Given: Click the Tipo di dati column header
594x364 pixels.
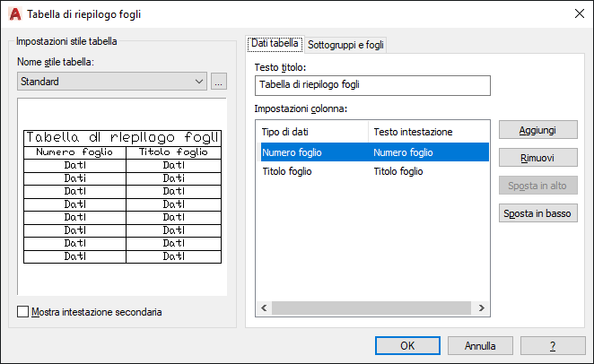Looking at the screenshot, I should (x=310, y=132).
